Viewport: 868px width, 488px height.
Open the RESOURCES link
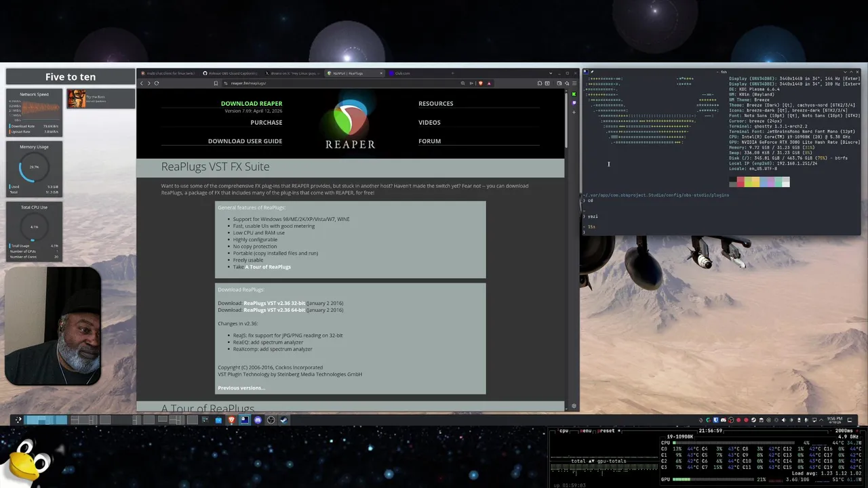[436, 104]
